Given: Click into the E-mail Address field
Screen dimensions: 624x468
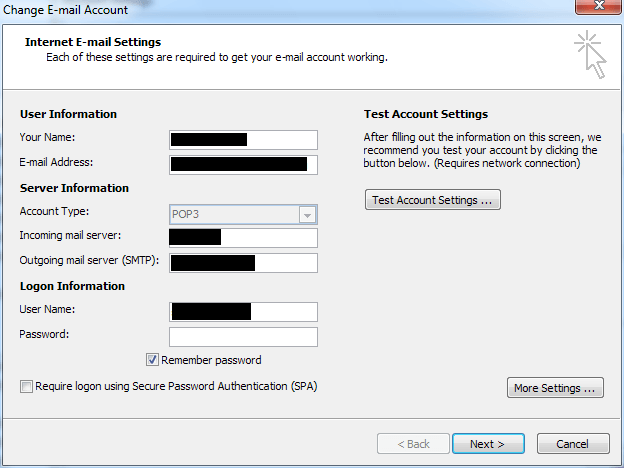Looking at the screenshot, I should tap(243, 164).
